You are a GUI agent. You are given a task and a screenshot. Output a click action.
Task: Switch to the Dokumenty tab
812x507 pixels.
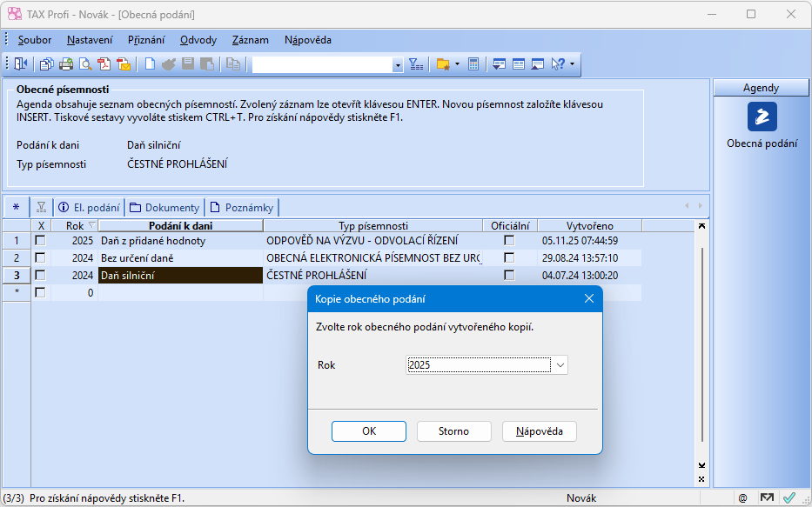coord(165,207)
